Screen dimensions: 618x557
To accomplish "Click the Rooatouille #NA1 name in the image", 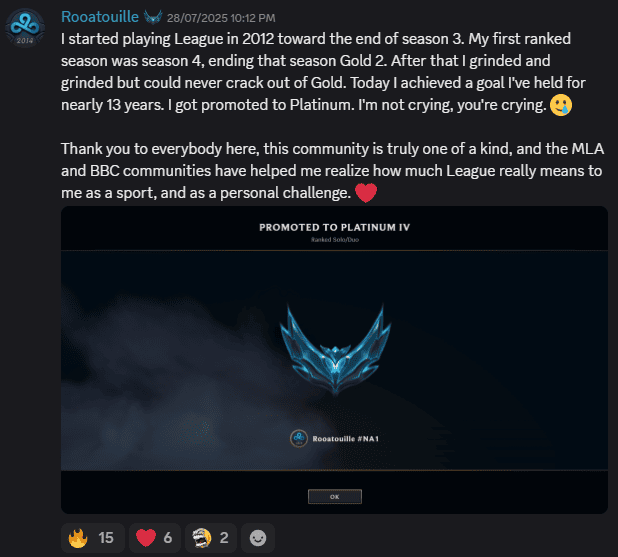I will pos(345,439).
